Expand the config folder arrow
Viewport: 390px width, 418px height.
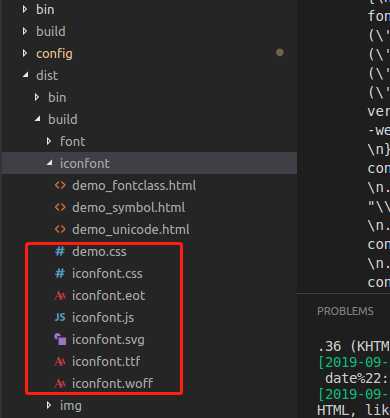click(x=25, y=53)
